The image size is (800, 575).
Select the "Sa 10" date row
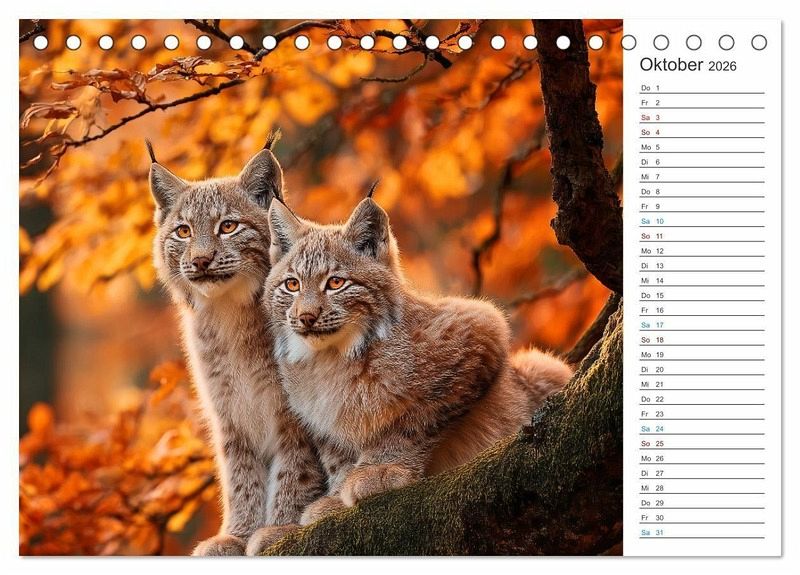(702, 221)
